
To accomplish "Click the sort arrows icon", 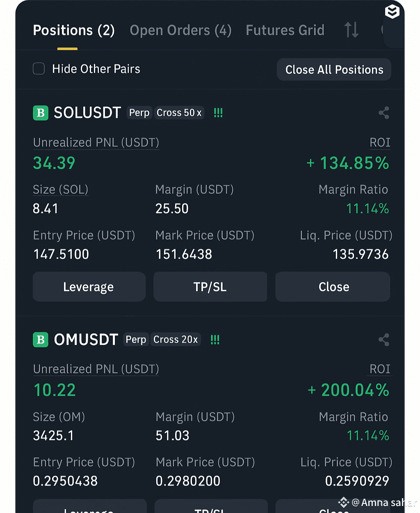I will tap(352, 30).
